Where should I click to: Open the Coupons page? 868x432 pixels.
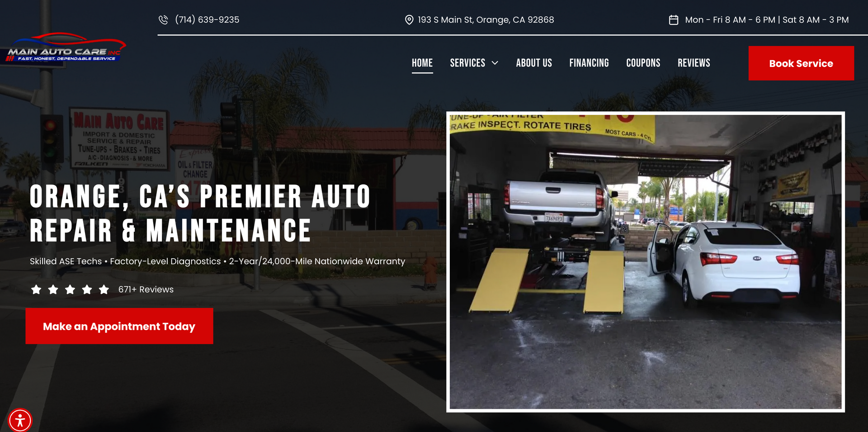(643, 63)
